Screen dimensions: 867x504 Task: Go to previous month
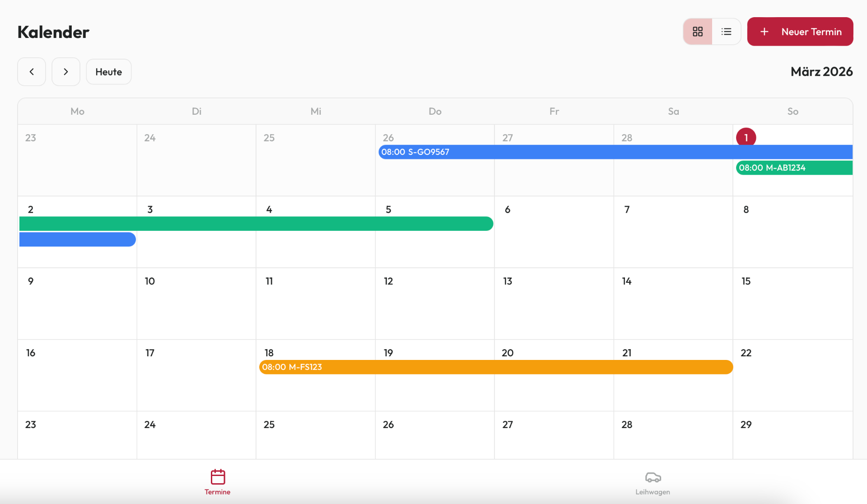pos(32,72)
